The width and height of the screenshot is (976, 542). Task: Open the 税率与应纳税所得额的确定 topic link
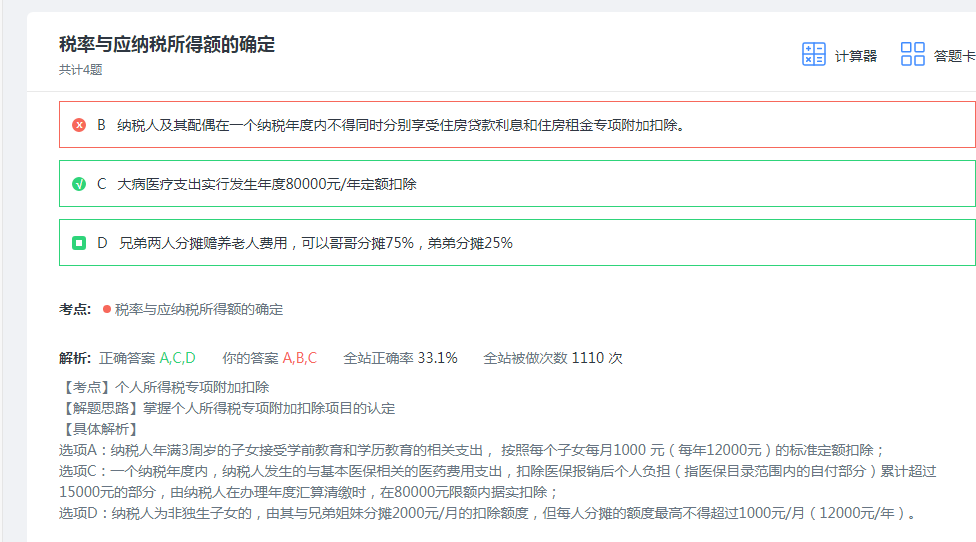199,310
